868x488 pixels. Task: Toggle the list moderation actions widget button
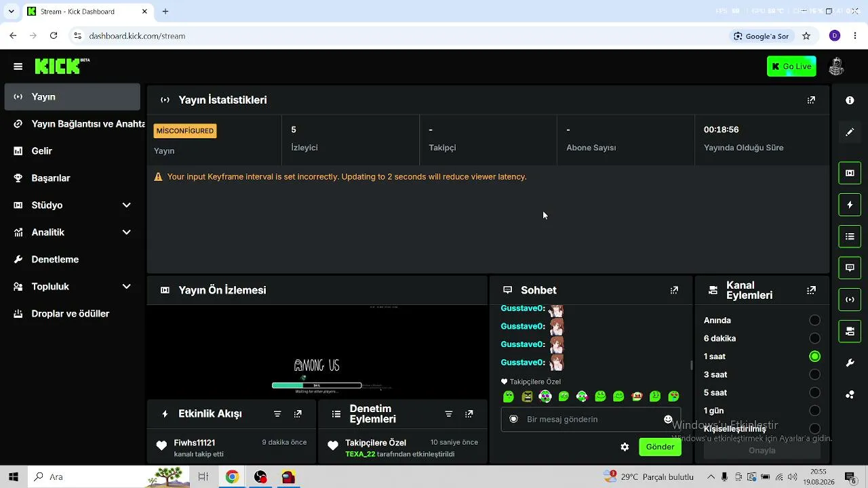850,237
